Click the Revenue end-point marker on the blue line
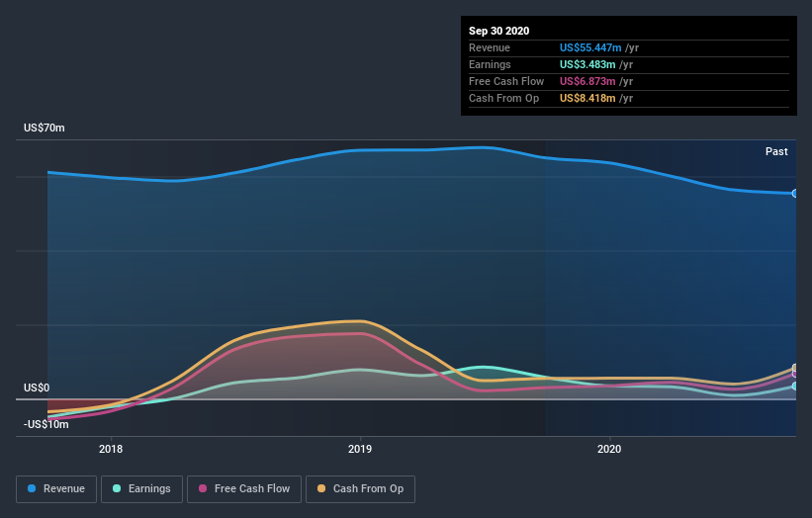Image resolution: width=812 pixels, height=518 pixels. coord(795,194)
